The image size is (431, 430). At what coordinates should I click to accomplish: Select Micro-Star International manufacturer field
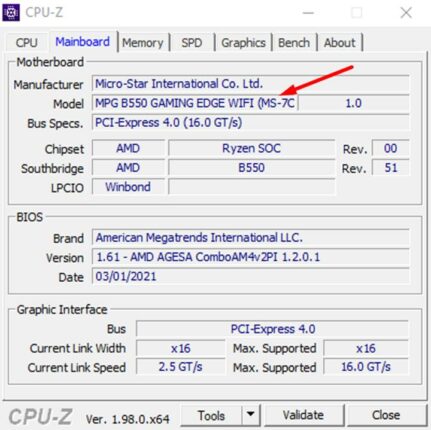point(251,84)
